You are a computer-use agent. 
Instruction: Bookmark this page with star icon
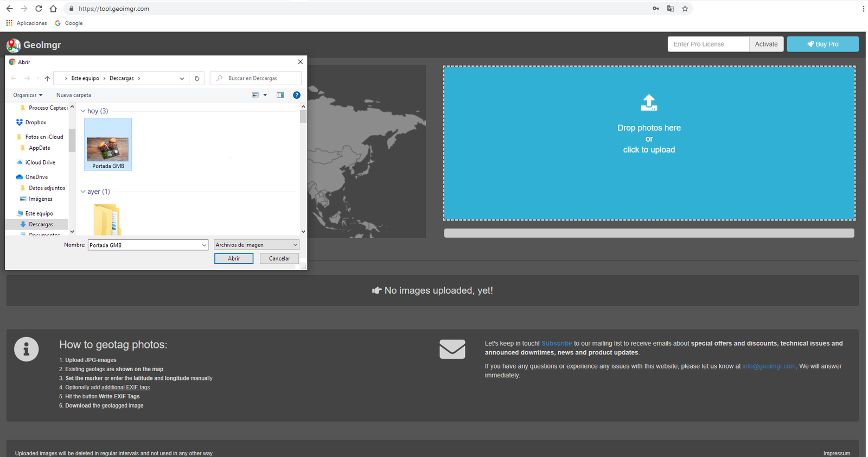pos(685,9)
